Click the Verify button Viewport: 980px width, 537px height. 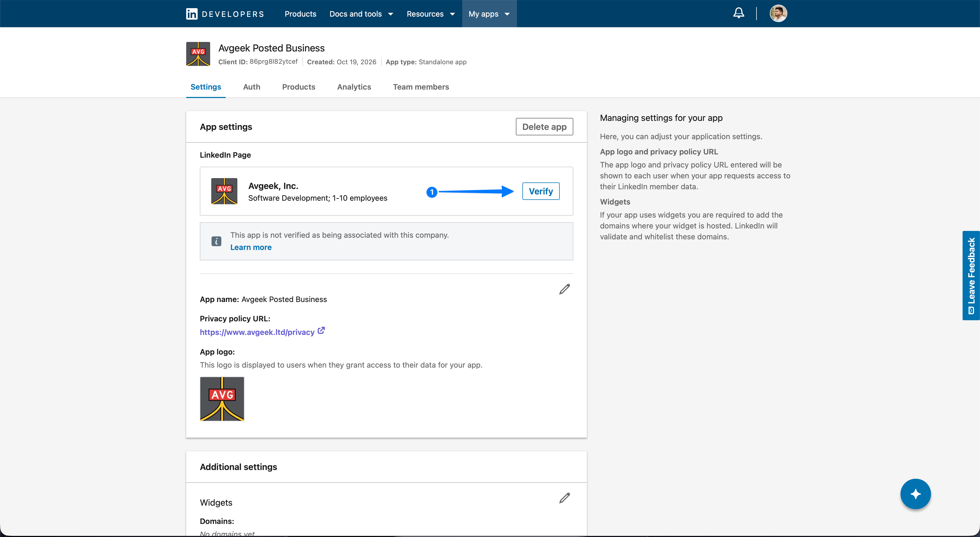tap(541, 191)
